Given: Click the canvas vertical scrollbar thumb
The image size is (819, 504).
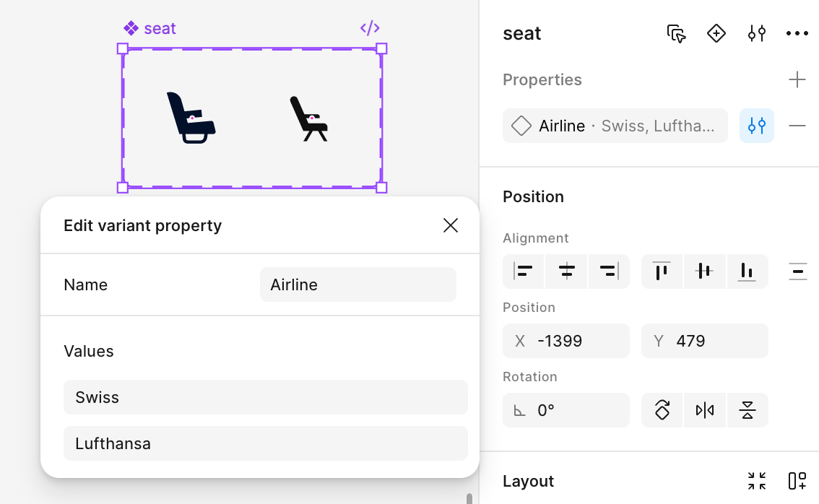Looking at the screenshot, I should pos(469,498).
